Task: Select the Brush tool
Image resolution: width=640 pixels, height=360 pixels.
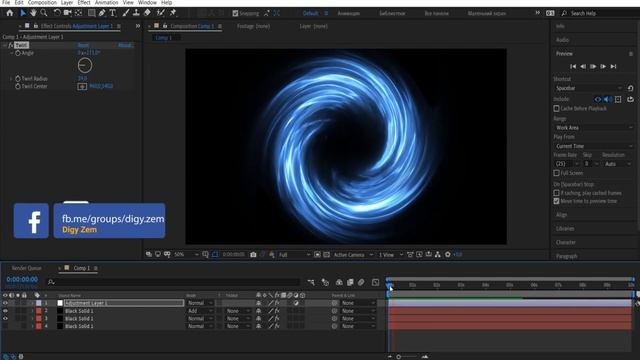Action: tap(126, 13)
